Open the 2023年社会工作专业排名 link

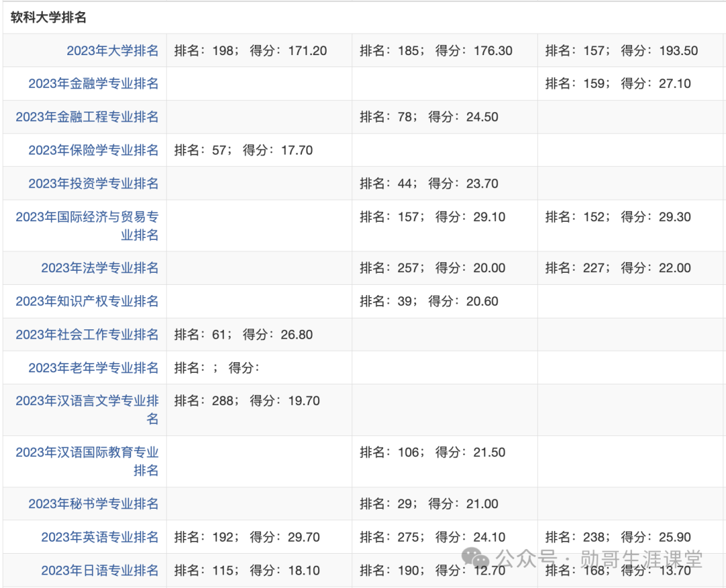click(x=87, y=335)
